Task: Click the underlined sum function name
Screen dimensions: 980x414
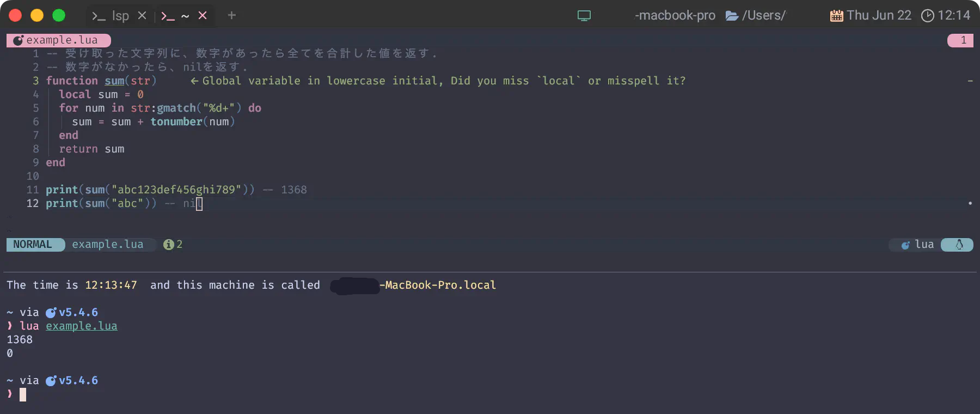Action: (x=114, y=81)
